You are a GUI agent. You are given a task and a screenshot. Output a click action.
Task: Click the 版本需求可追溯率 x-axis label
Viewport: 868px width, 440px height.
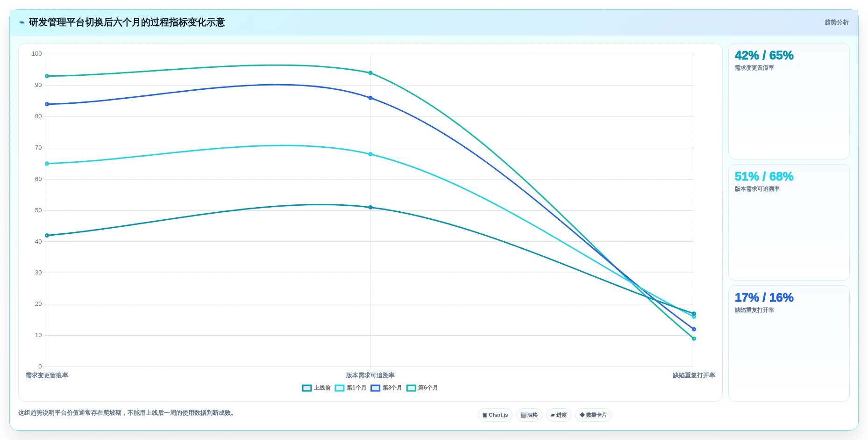coord(370,375)
